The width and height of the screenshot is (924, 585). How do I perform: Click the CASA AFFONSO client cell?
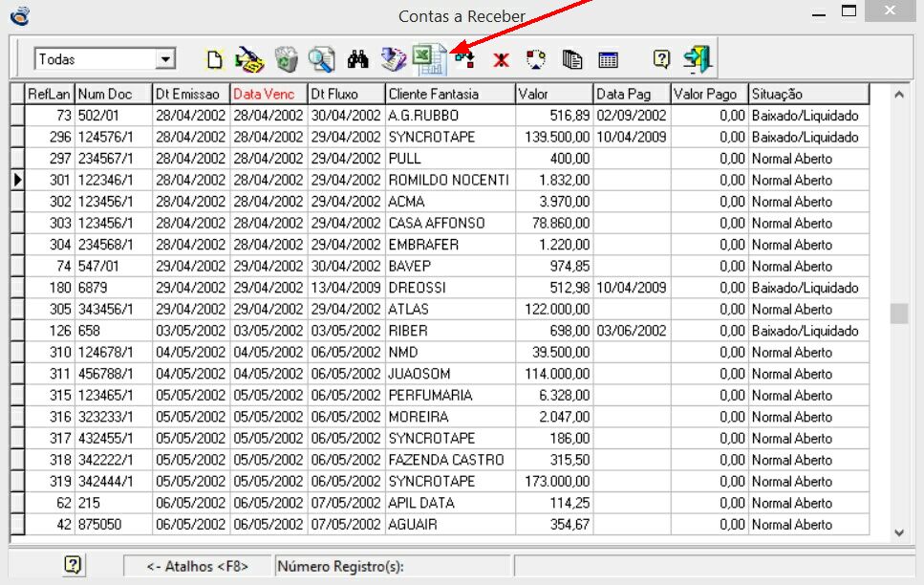click(x=450, y=223)
